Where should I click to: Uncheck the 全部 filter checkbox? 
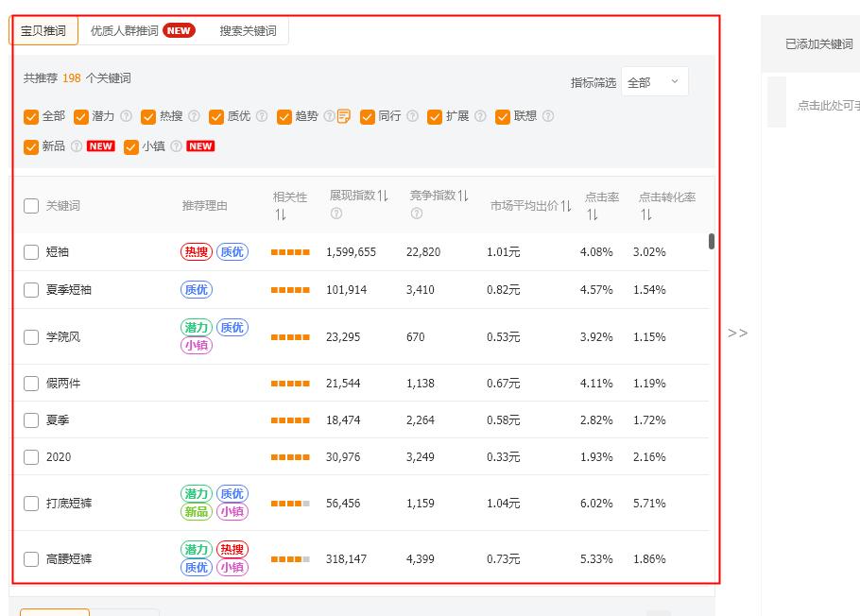coord(33,116)
